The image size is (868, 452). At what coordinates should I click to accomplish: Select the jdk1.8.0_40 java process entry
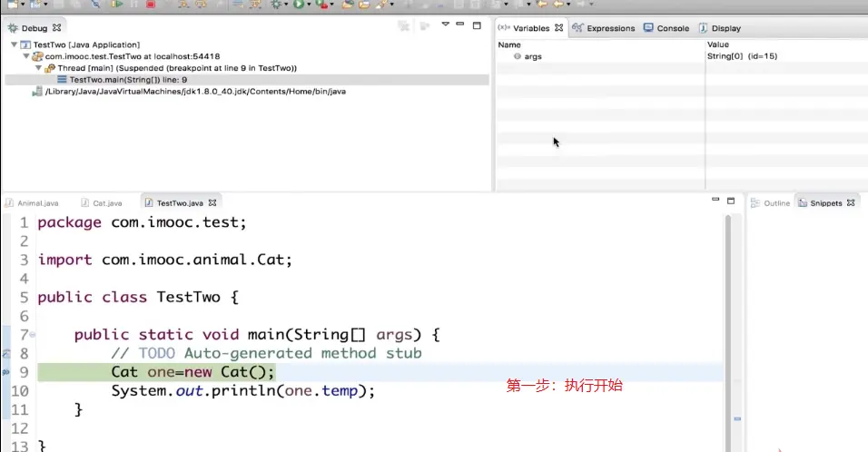click(195, 92)
